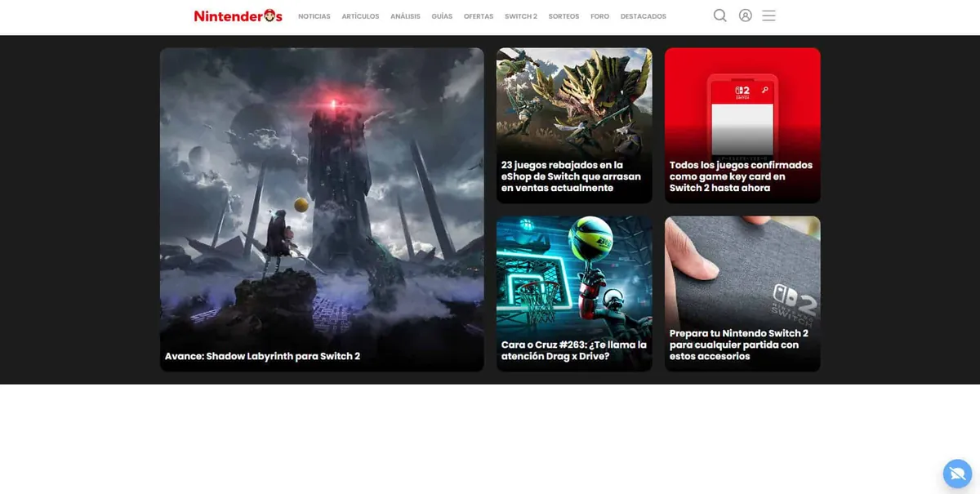Viewport: 980px width, 494px height.
Task: Open 'Prepara tu Nintendo Switch 2' accessories article
Action: pos(739,345)
